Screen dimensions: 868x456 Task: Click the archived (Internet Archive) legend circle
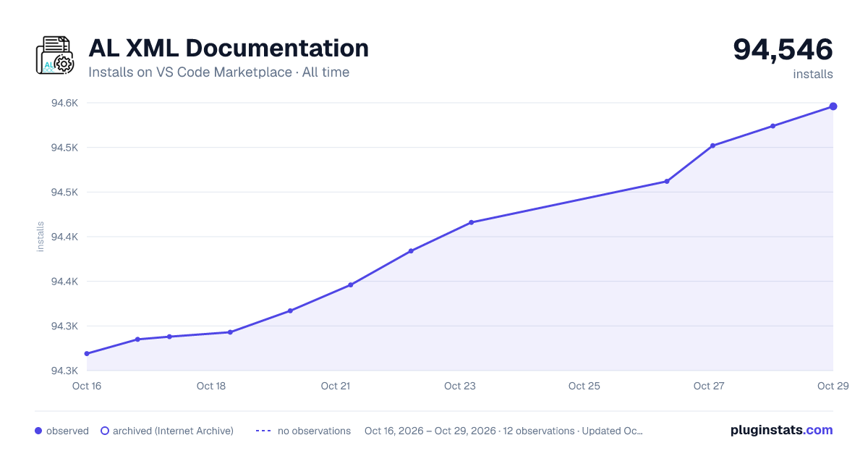[x=104, y=431]
